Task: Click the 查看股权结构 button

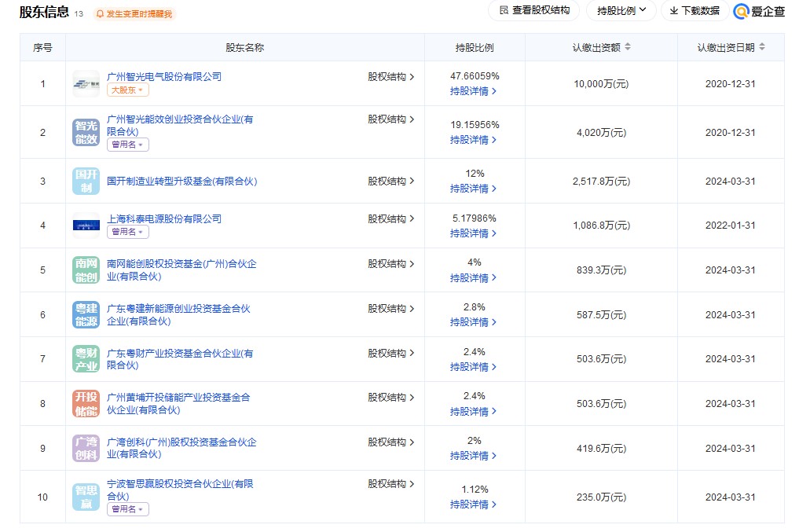Action: pyautogui.click(x=534, y=11)
